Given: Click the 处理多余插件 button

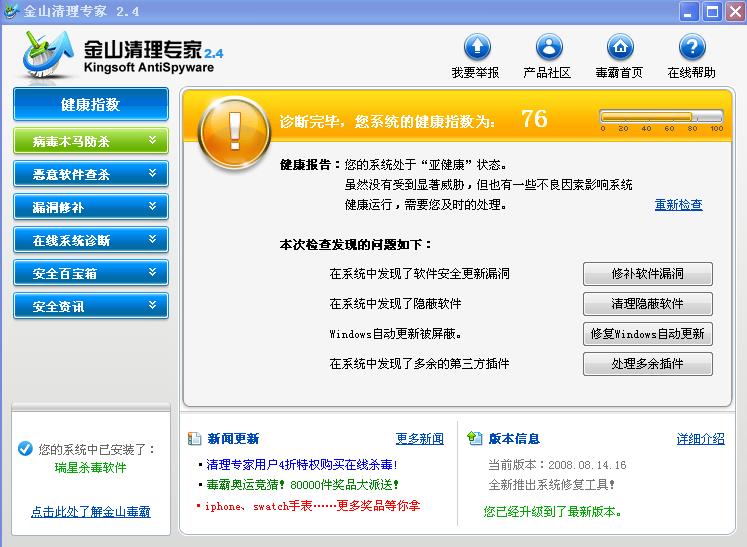Looking at the screenshot, I should (647, 364).
